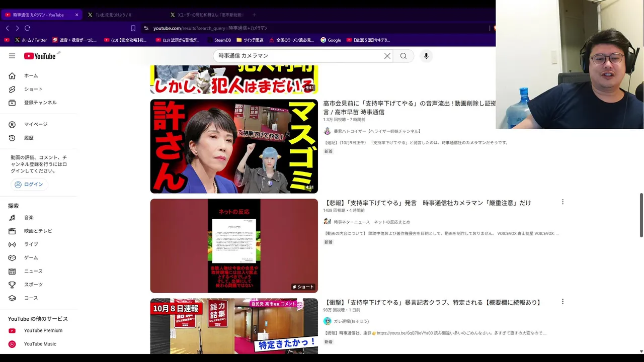Click ガレ速報 channel avatar
The width and height of the screenshot is (644, 362).
coord(327,321)
